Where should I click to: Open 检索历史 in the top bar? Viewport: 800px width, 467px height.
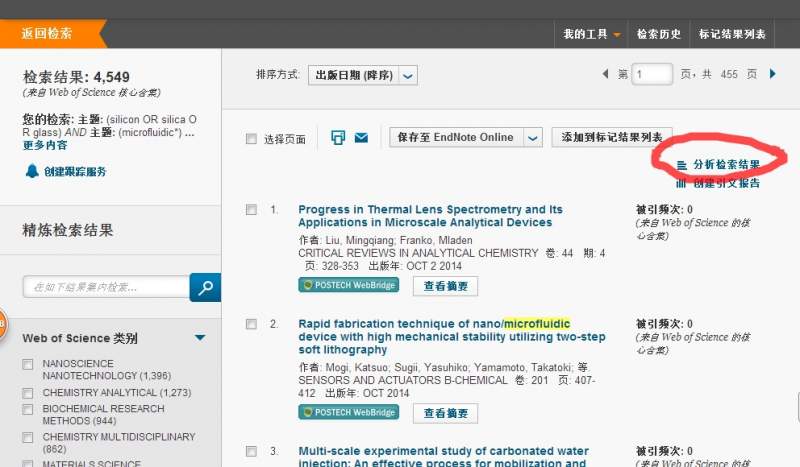point(659,34)
